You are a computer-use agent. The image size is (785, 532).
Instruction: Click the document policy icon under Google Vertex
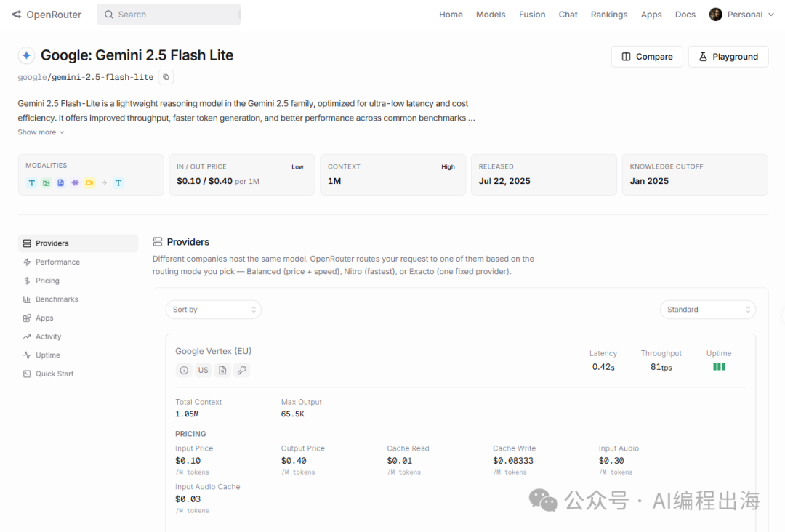pyautogui.click(x=222, y=371)
